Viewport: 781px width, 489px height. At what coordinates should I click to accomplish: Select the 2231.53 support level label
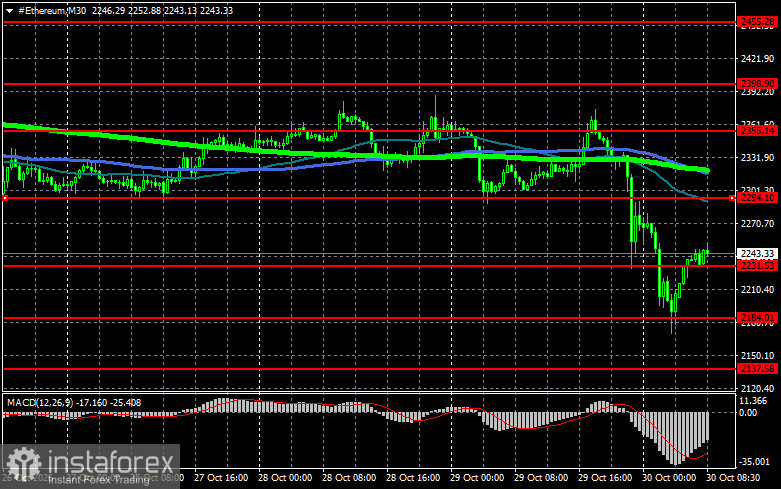click(757, 265)
